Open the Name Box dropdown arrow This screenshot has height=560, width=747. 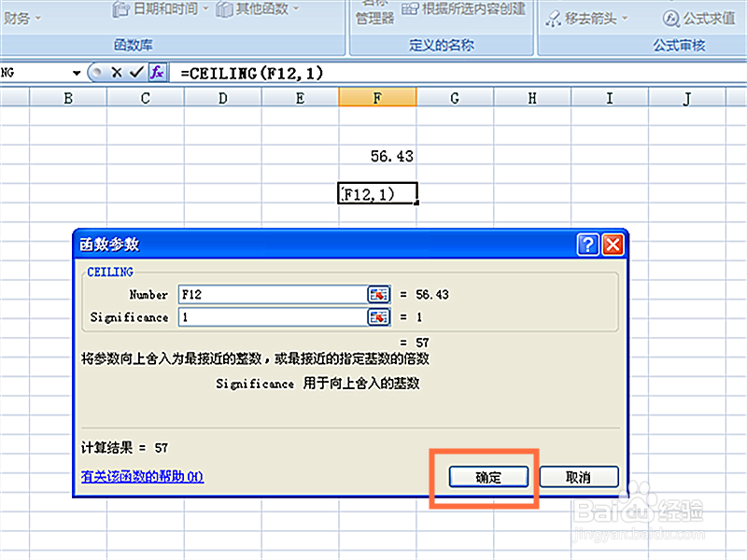click(x=77, y=73)
